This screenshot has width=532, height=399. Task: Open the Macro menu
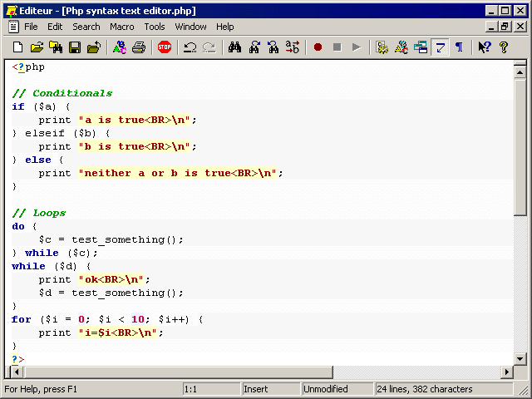122,27
